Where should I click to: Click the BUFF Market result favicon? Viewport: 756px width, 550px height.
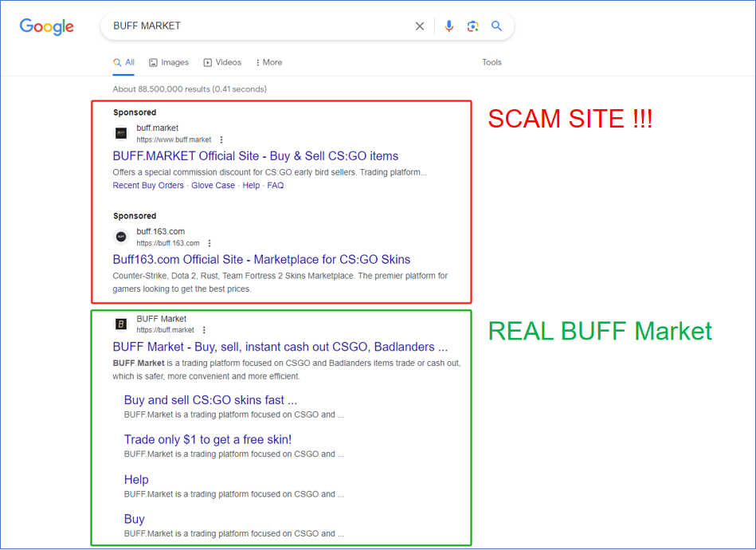coord(120,324)
